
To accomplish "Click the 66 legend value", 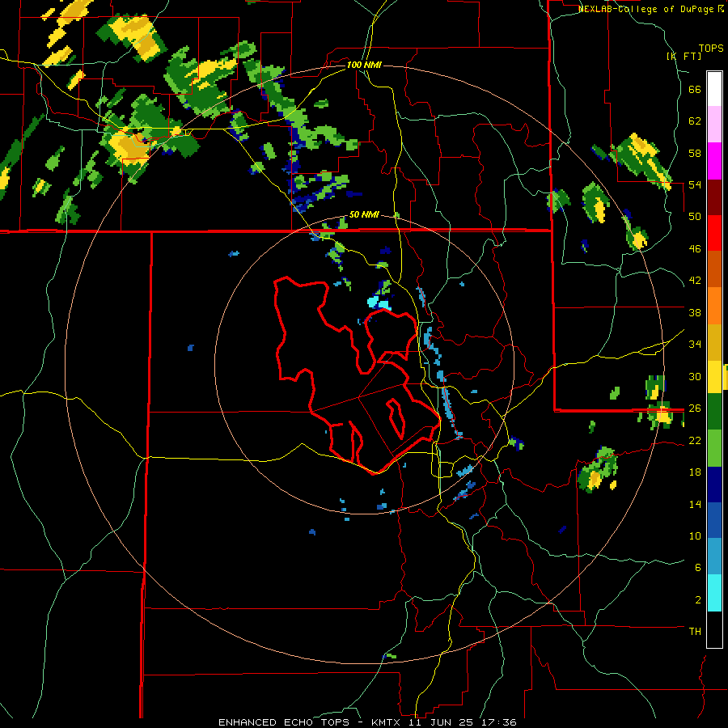I will point(695,90).
